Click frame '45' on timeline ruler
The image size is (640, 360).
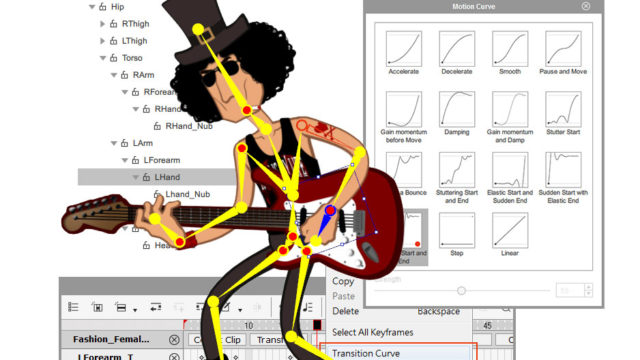click(x=487, y=325)
